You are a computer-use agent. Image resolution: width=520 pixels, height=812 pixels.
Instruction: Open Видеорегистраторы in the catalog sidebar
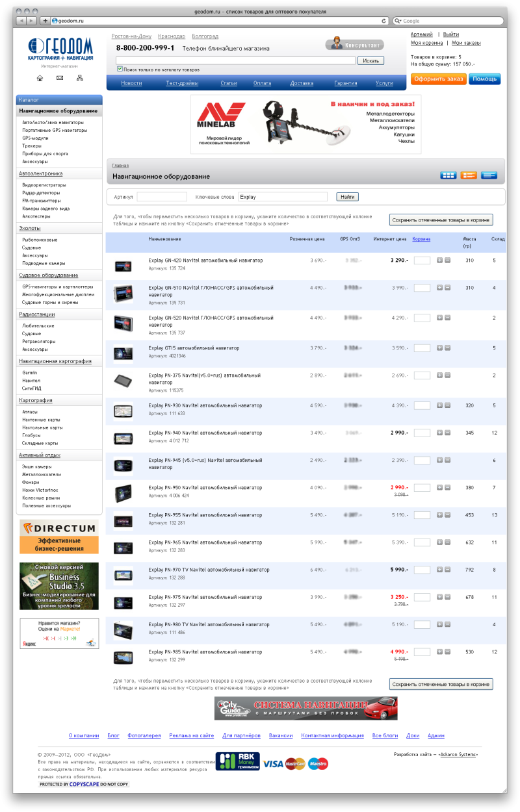(x=44, y=185)
